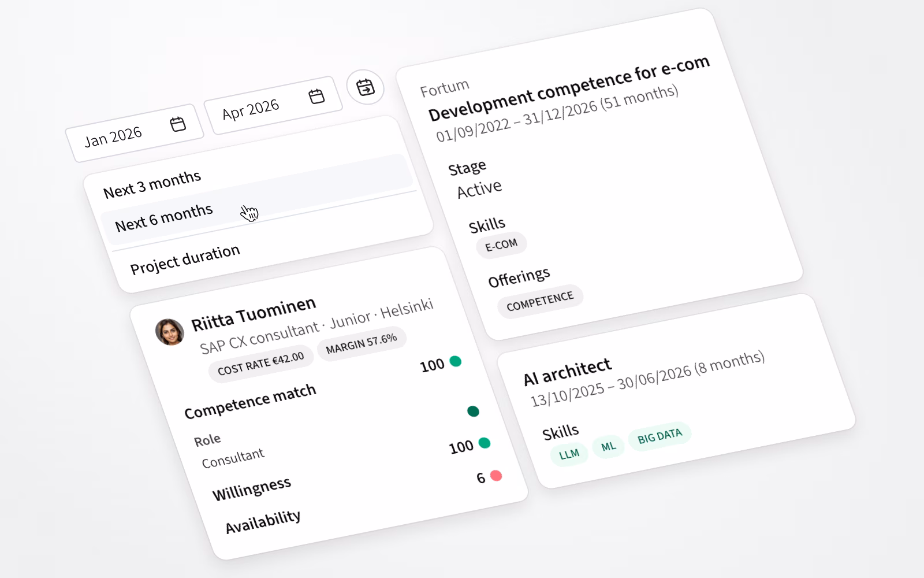This screenshot has height=578, width=924.
Task: Click the green dot beside Willingness score 100
Action: point(484,444)
